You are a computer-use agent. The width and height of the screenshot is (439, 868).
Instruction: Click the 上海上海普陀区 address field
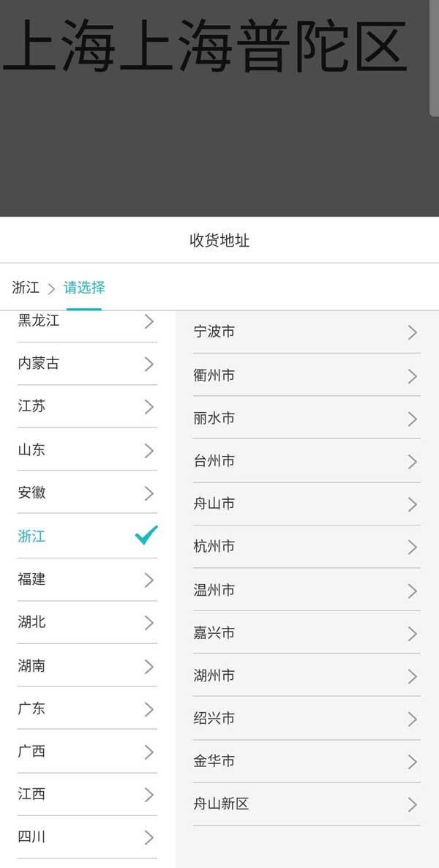click(205, 45)
